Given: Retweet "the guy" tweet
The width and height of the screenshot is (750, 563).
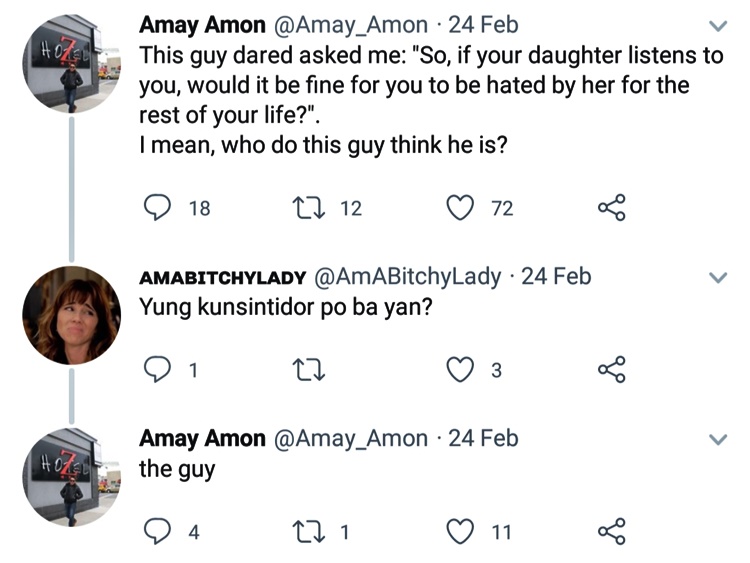Looking at the screenshot, I should click(x=303, y=532).
